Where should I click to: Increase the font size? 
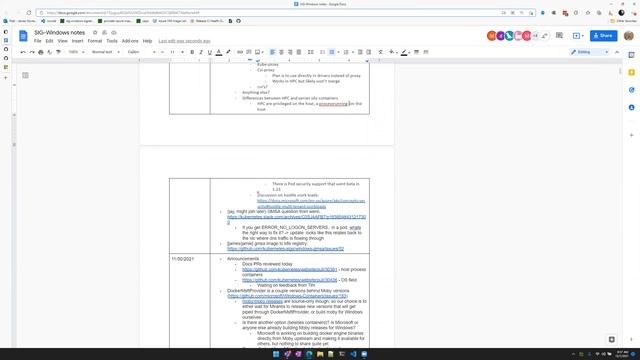pos(182,52)
